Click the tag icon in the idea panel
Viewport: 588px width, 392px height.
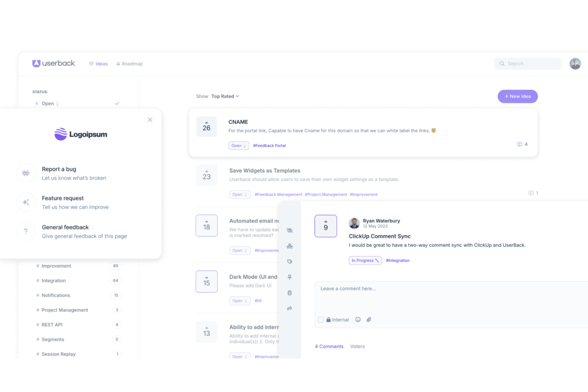coord(290,262)
